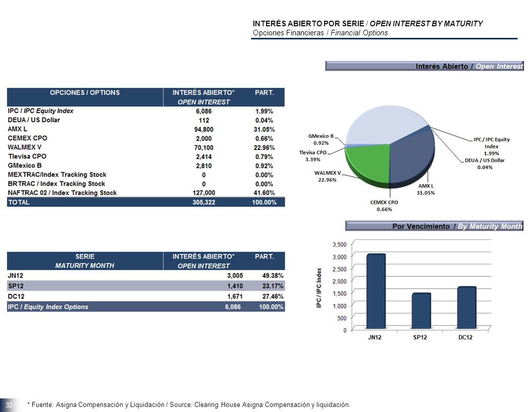
Task: Click the 'DEUA / US Dollar' row label
Action: pos(34,120)
